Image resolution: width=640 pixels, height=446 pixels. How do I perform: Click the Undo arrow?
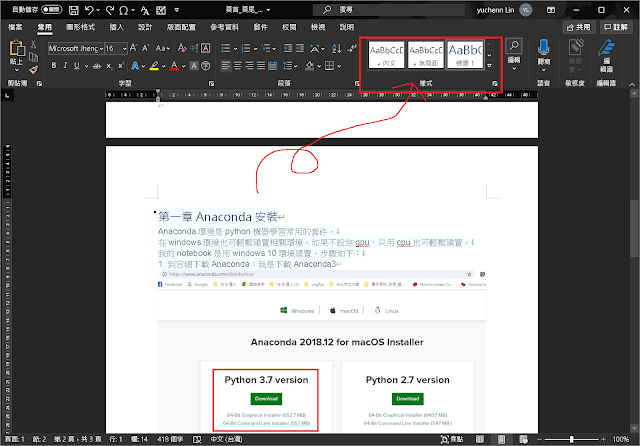tap(89, 10)
